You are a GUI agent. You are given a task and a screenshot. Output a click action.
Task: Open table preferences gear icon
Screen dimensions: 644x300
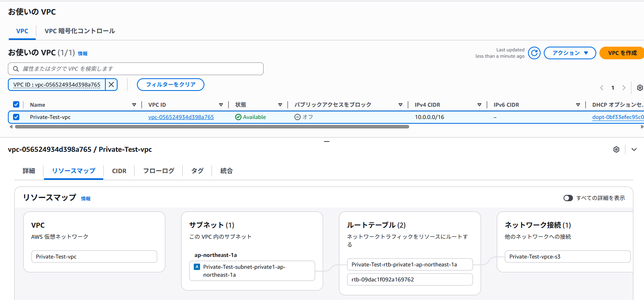[640, 88]
